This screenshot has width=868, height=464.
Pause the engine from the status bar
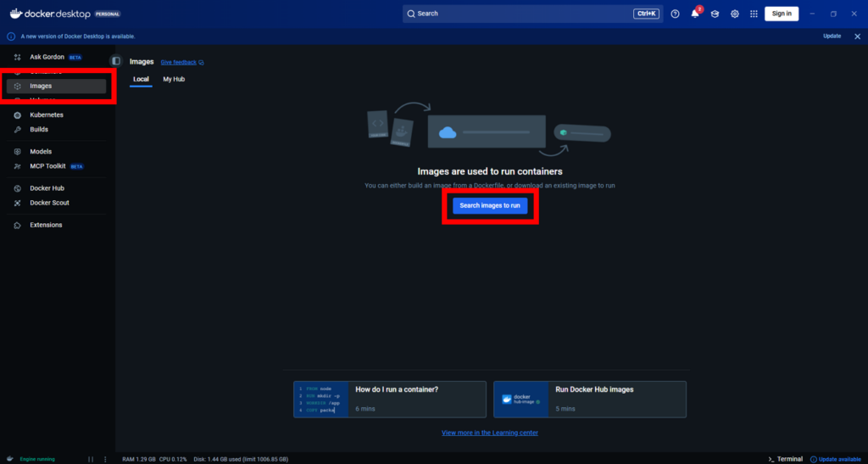(x=91, y=459)
